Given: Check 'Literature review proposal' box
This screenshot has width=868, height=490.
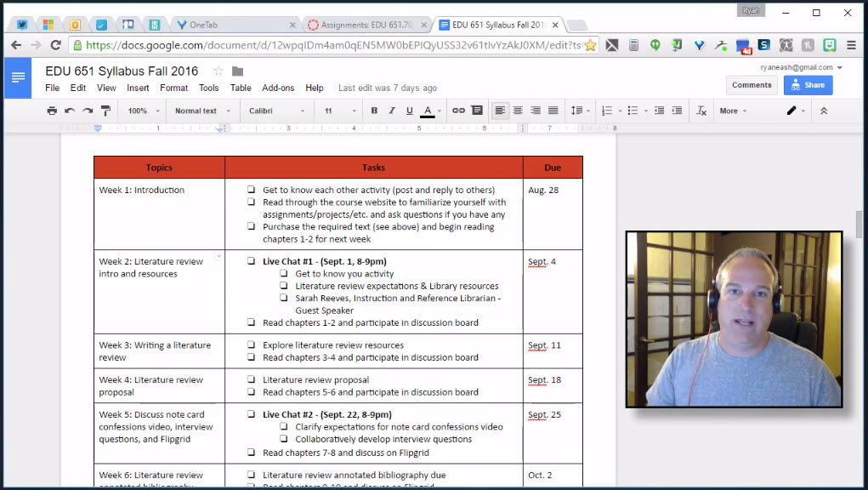Looking at the screenshot, I should click(252, 379).
